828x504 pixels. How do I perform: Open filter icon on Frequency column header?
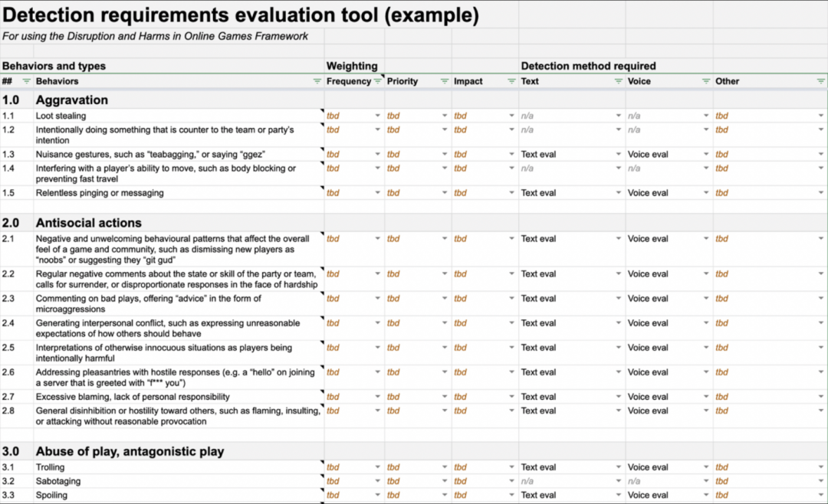pos(377,81)
